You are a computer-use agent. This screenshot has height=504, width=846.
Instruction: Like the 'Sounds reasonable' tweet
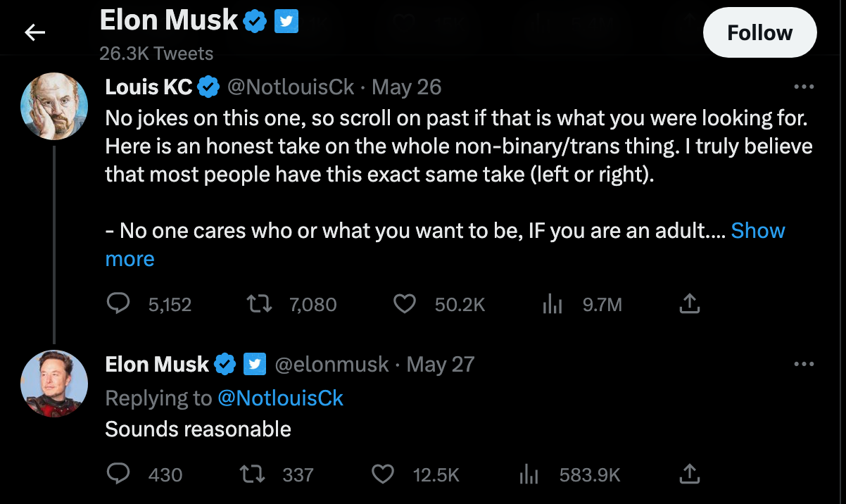click(382, 474)
